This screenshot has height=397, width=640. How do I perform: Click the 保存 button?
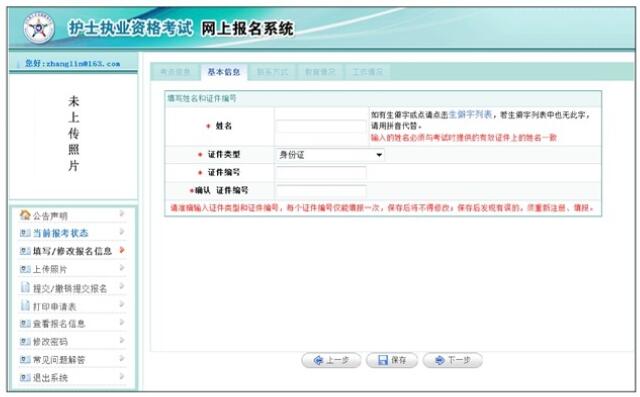pyautogui.click(x=392, y=360)
